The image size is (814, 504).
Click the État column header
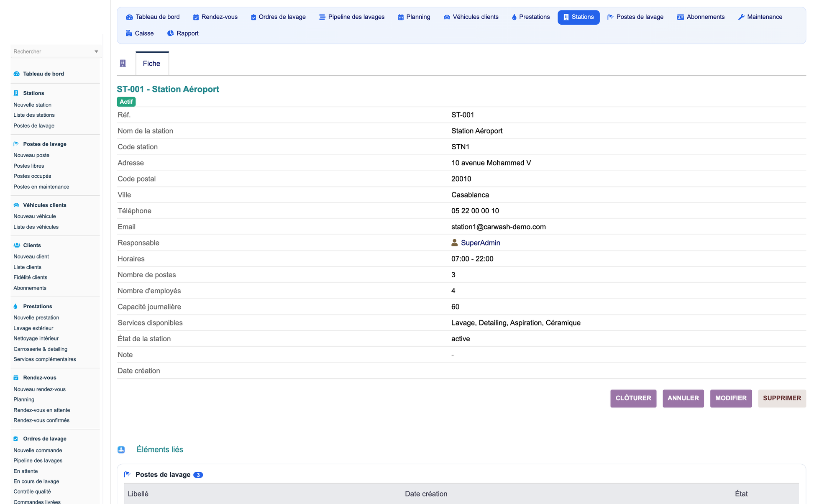tap(741, 494)
